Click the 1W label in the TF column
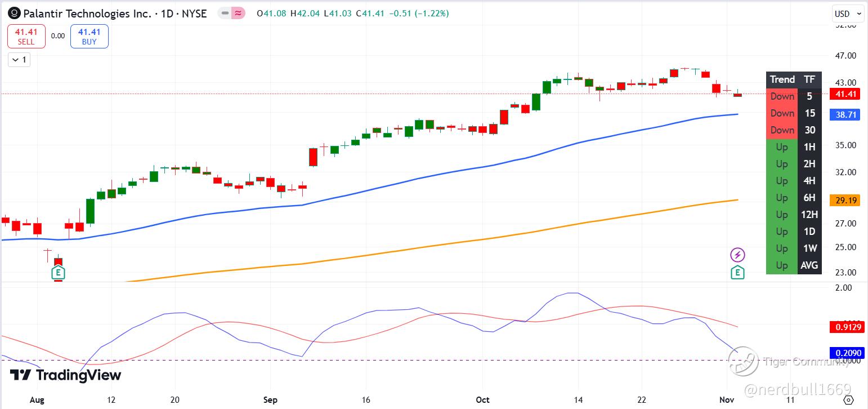This screenshot has height=409, width=868. click(809, 248)
